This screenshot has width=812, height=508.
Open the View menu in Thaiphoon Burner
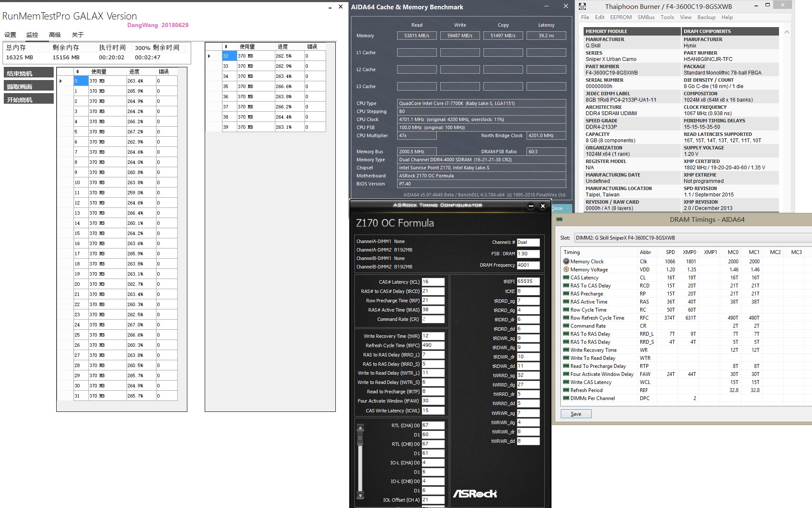coord(686,17)
